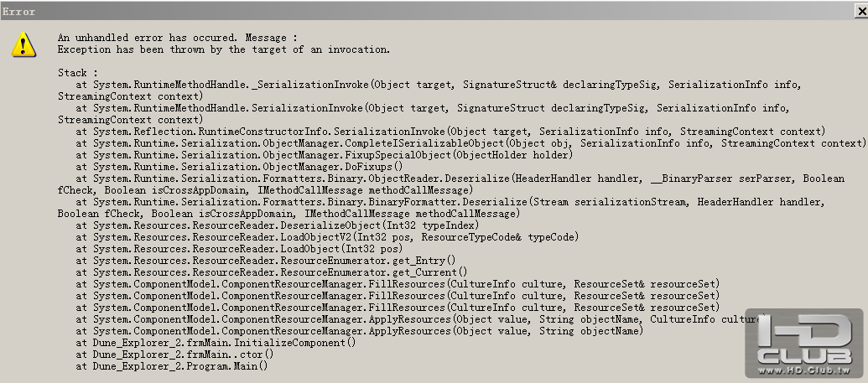Viewport: 868px width, 383px height.
Task: Click 'Exception has been thrown by the target' line
Action: pos(224,49)
